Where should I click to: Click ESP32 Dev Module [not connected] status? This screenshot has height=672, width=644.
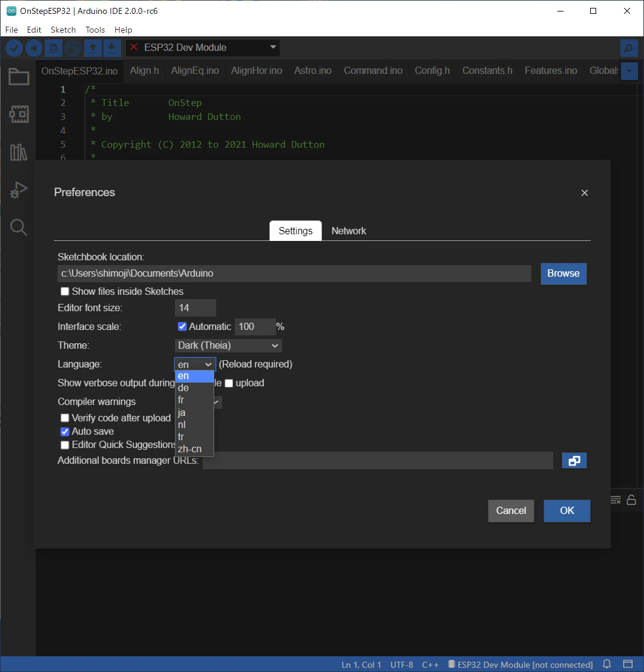520,665
